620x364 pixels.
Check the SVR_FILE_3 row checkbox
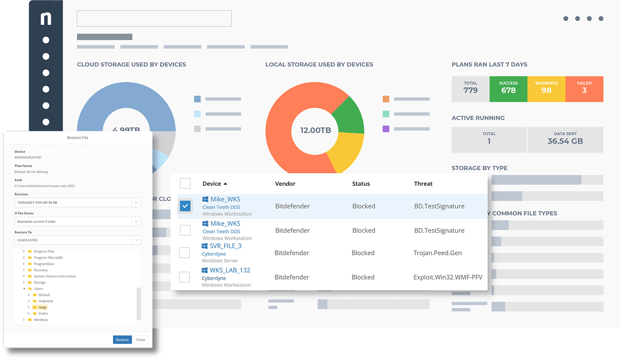184,253
